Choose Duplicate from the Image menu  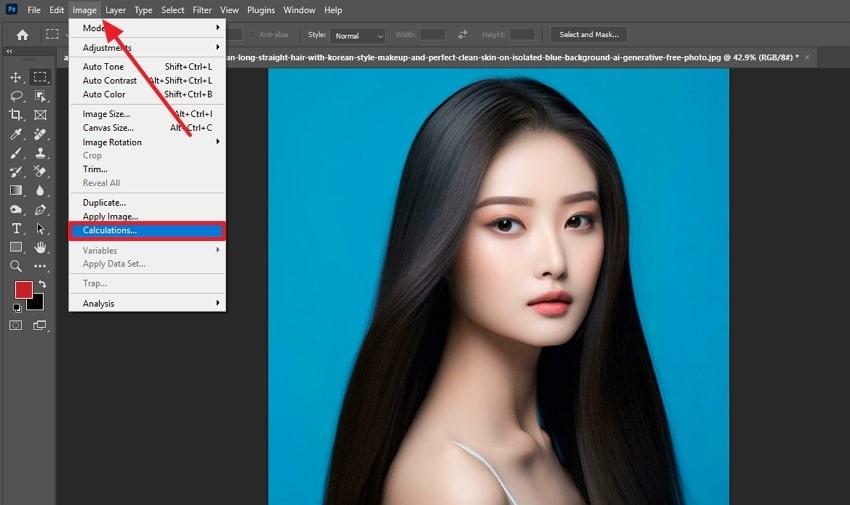147,203
